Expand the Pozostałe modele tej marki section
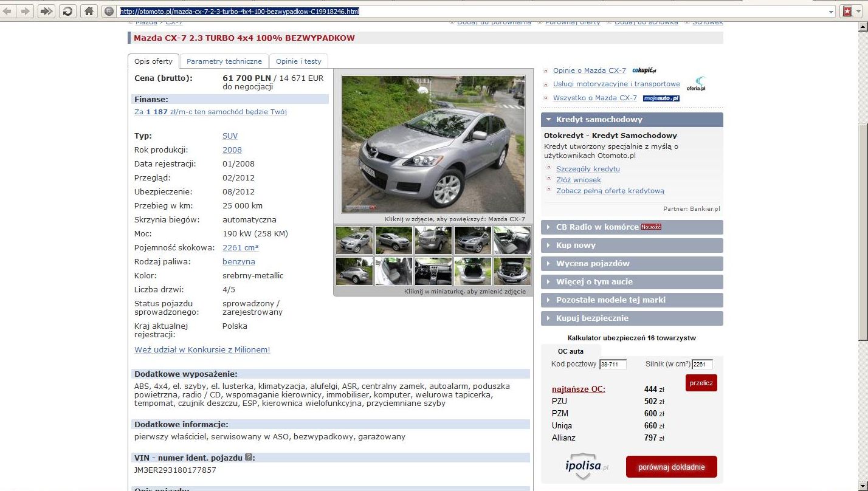Image resolution: width=868 pixels, height=491 pixels. (632, 300)
